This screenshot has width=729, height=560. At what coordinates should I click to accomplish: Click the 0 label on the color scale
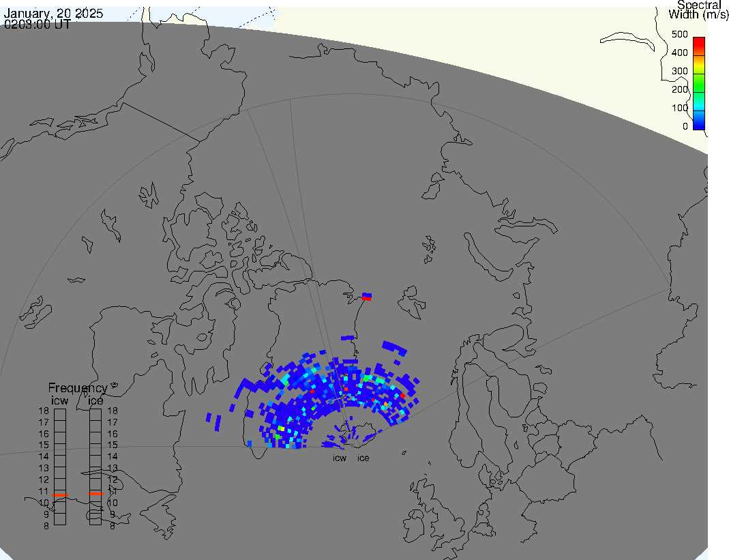click(685, 126)
